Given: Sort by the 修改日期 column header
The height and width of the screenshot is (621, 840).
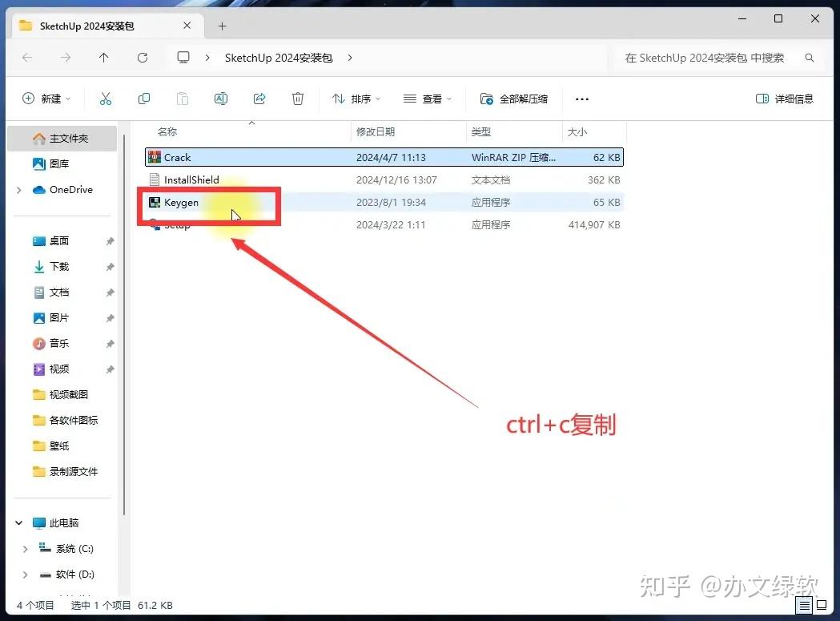Looking at the screenshot, I should 376,131.
